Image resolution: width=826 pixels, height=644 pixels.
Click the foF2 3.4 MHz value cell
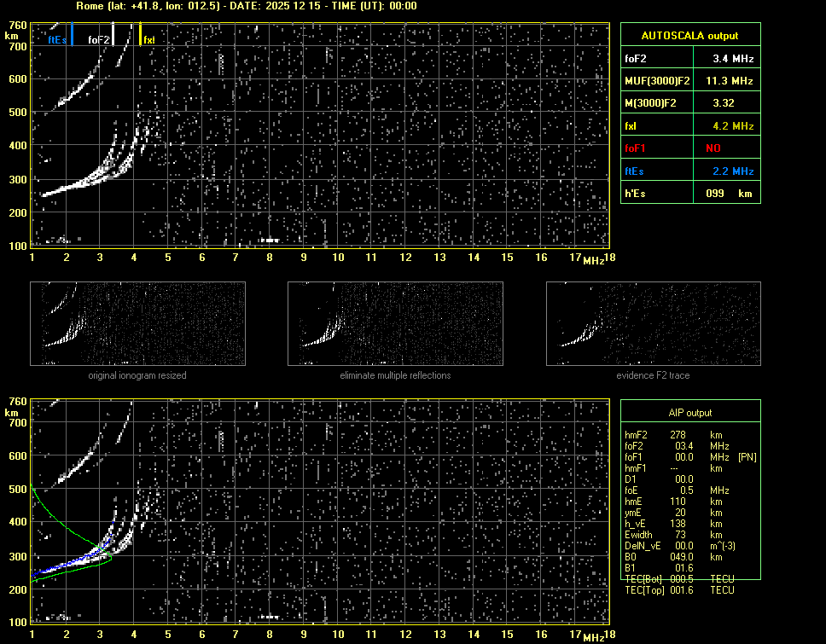coord(733,59)
